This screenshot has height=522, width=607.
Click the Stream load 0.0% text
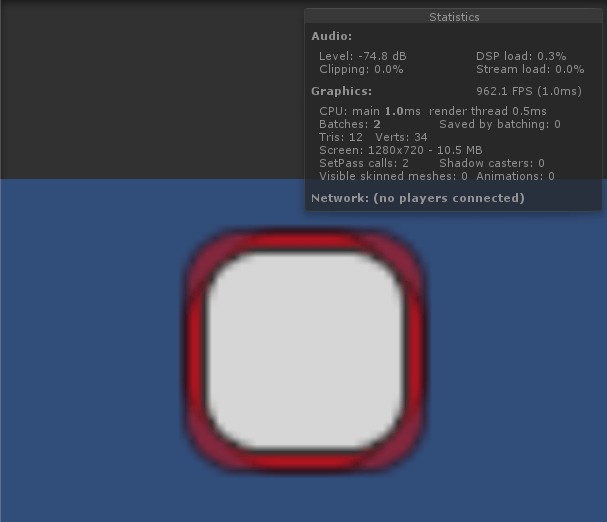point(530,69)
